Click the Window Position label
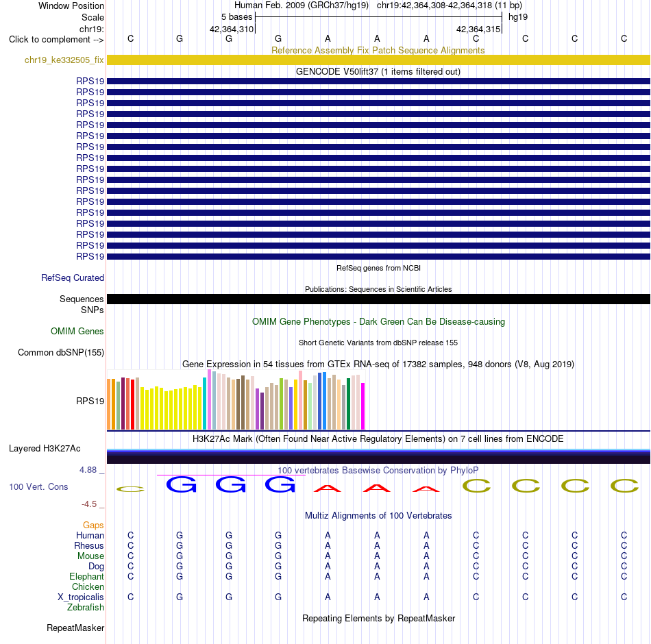 (71, 5)
